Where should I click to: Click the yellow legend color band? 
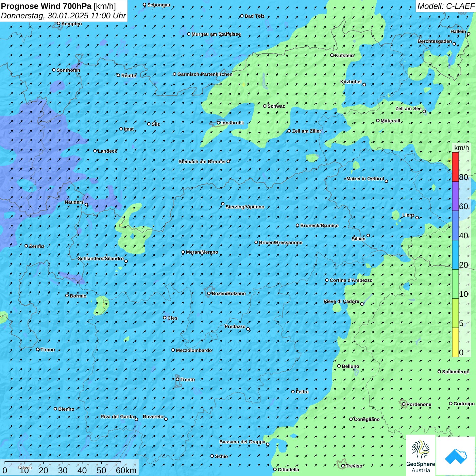[x=455, y=342]
